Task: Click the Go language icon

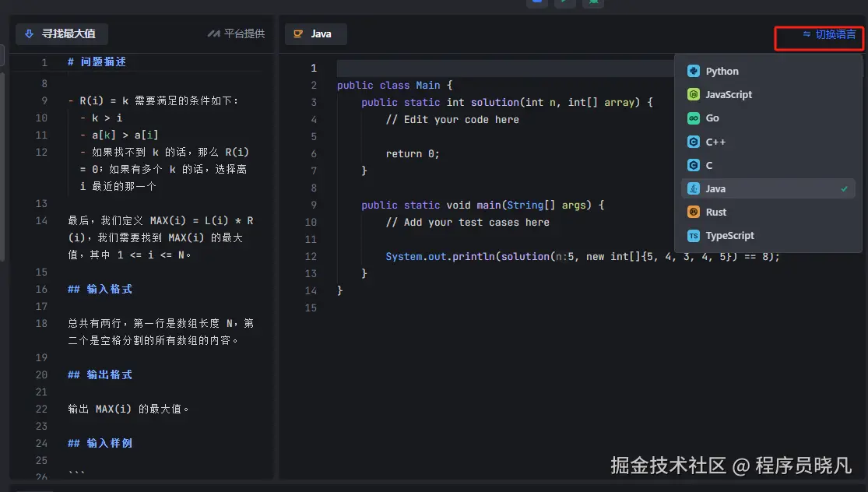Action: click(x=693, y=118)
